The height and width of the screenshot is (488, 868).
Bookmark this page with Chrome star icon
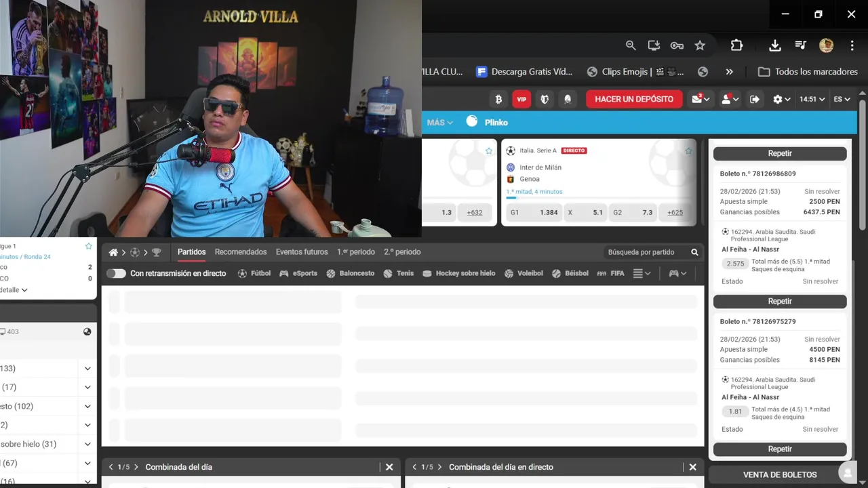coord(700,45)
